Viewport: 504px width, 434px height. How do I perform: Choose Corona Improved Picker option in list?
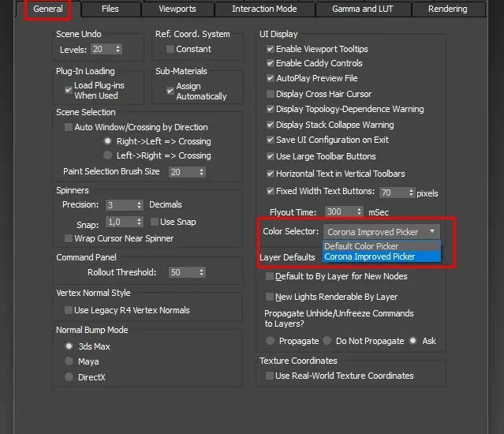click(369, 256)
